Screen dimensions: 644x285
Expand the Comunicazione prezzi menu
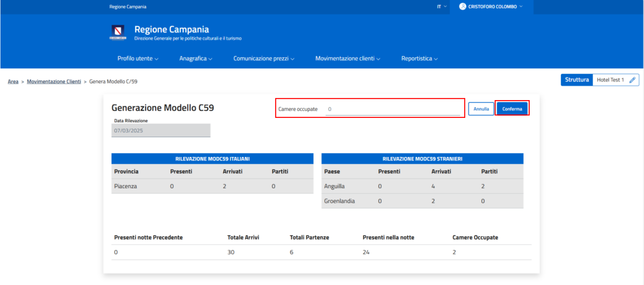(x=264, y=59)
